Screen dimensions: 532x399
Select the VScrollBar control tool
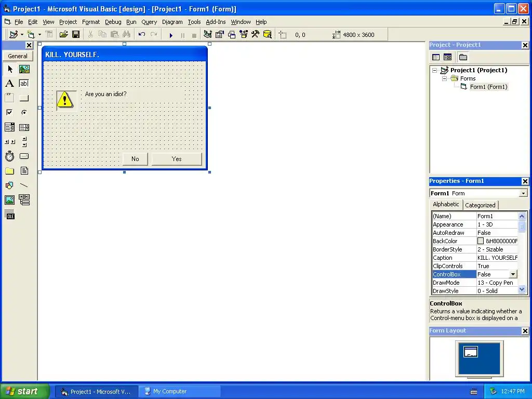[x=24, y=142]
